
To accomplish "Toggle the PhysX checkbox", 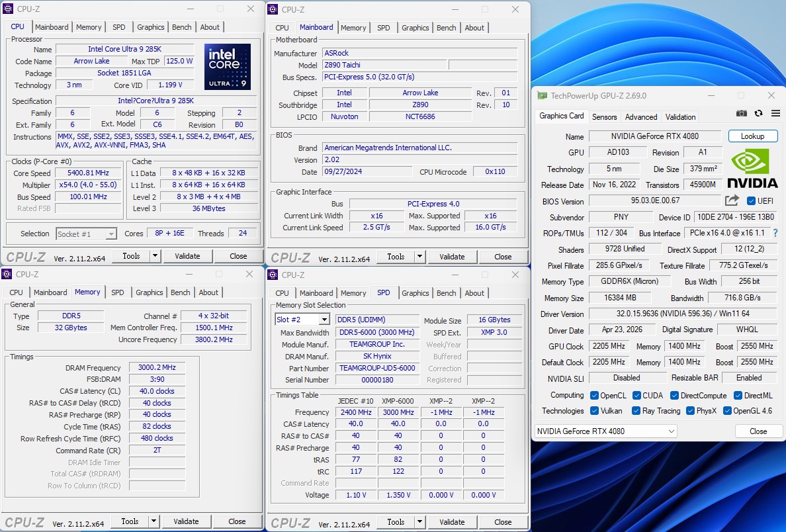I will point(690,411).
